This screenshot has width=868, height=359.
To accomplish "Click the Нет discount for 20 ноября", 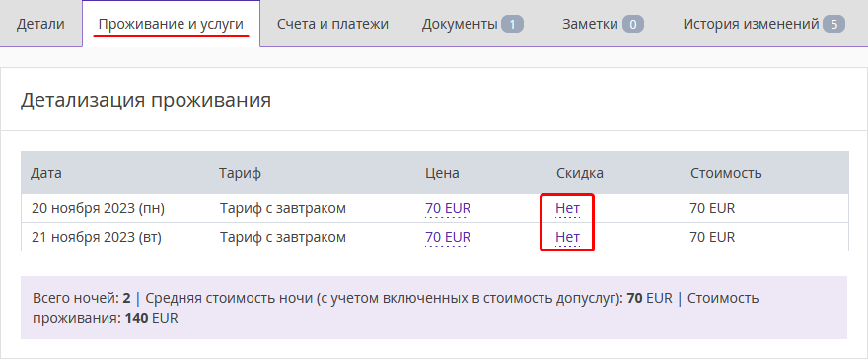I will click(x=568, y=208).
